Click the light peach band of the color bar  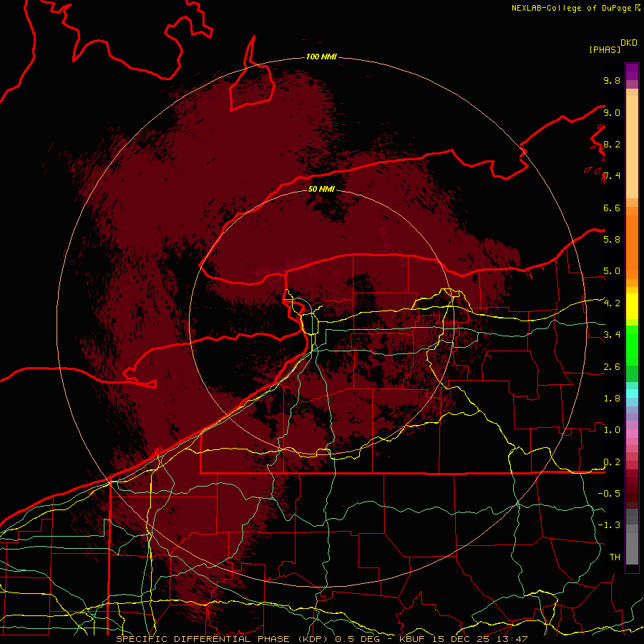pos(632,147)
